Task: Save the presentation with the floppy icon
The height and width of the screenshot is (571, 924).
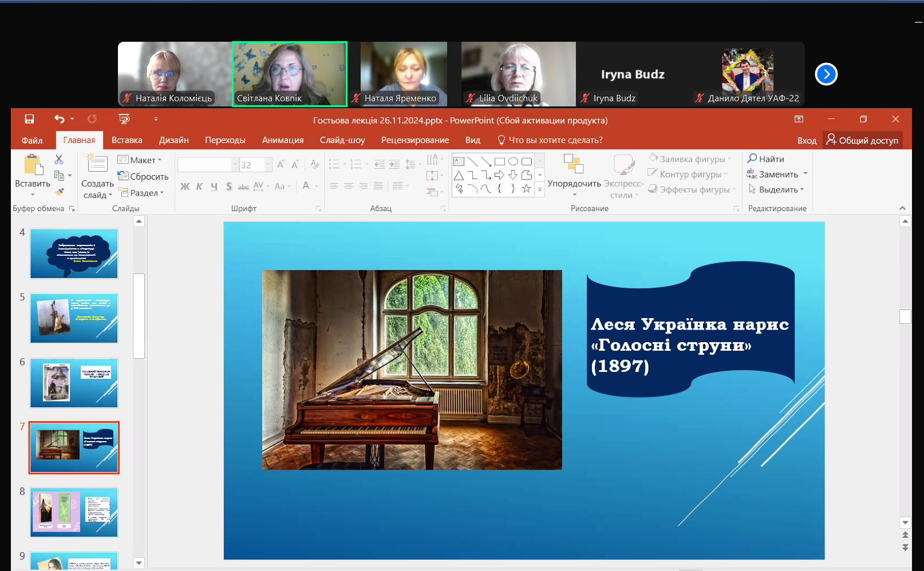Action: pyautogui.click(x=29, y=119)
